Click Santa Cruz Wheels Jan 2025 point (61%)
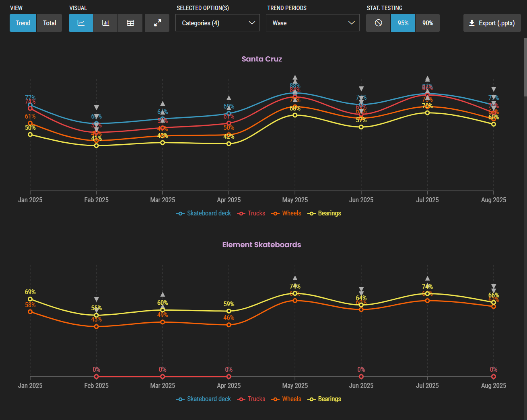Screen dimensions: 527x420 coord(30,123)
